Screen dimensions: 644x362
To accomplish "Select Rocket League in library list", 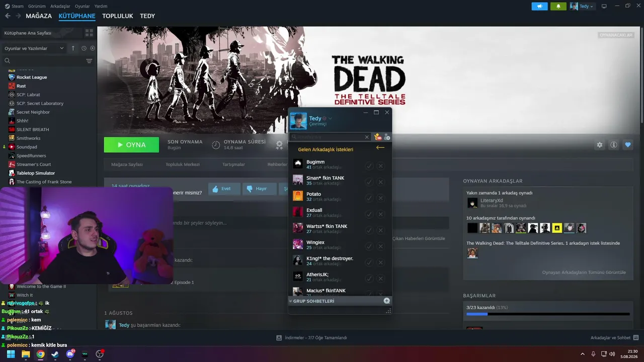I will 32,77.
